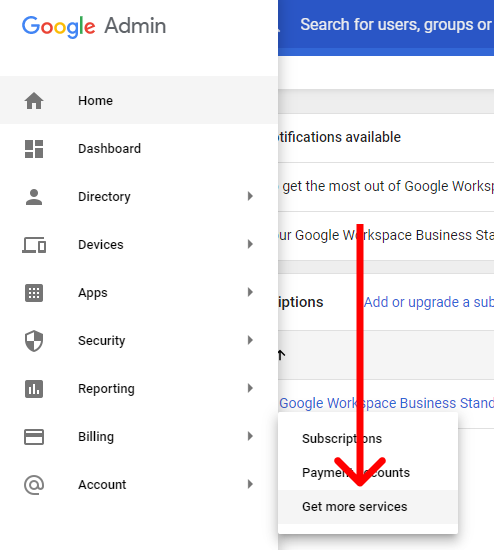Select Apps menu label
494x550 pixels.
pyautogui.click(x=93, y=293)
